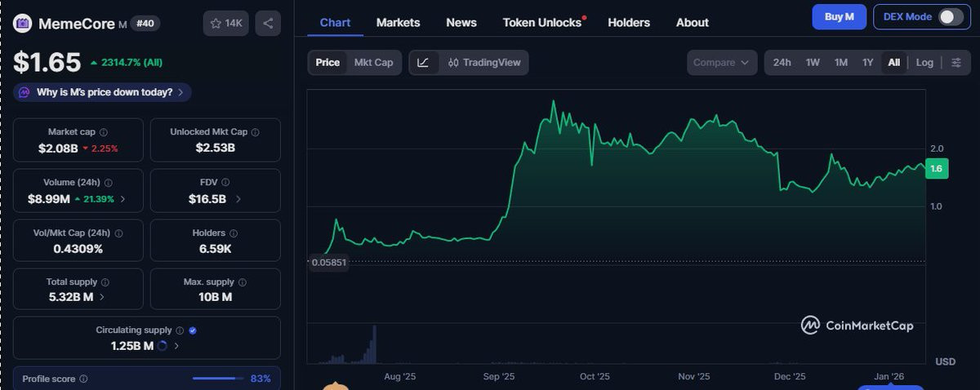Click the 6.59K holders value

click(216, 248)
